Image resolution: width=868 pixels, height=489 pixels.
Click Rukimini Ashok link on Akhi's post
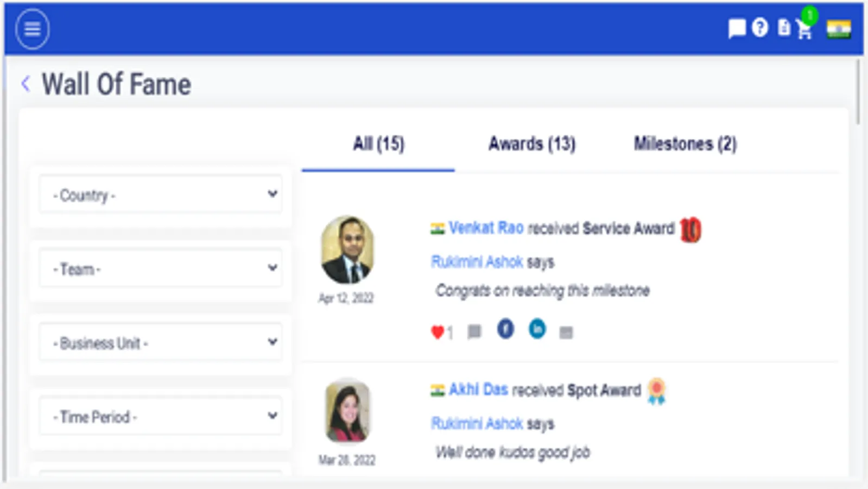point(477,424)
